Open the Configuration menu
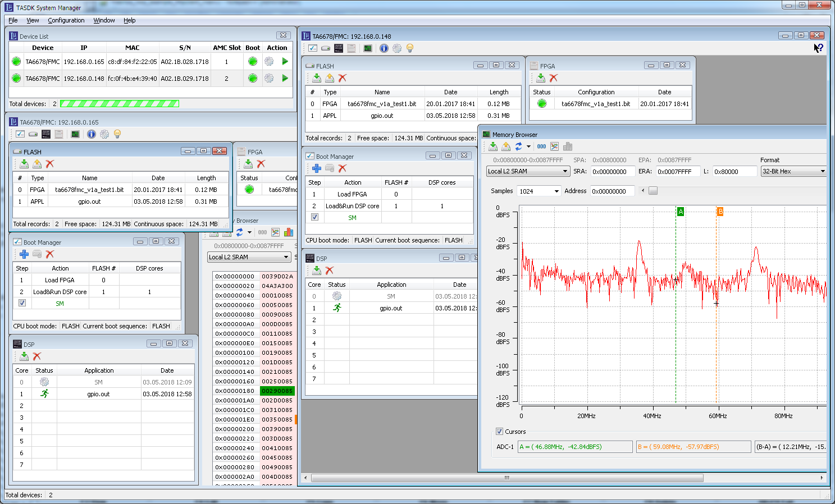The height and width of the screenshot is (504, 835). (66, 20)
